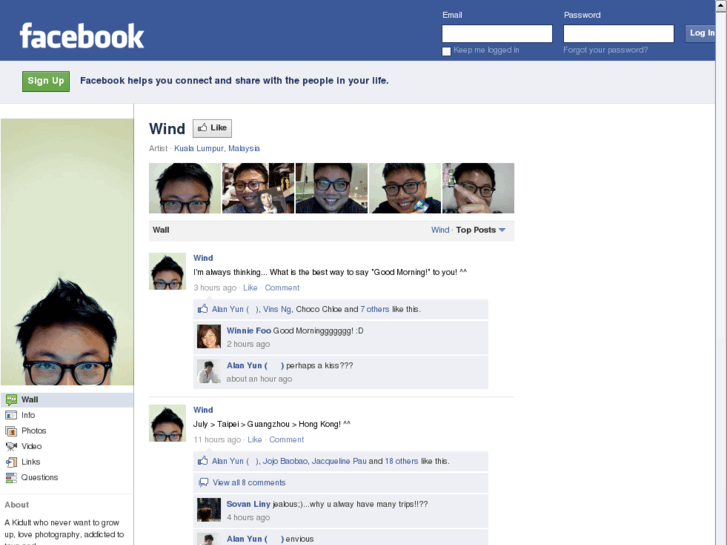Open Info via its sidebar icon
The image size is (727, 545).
pos(11,415)
